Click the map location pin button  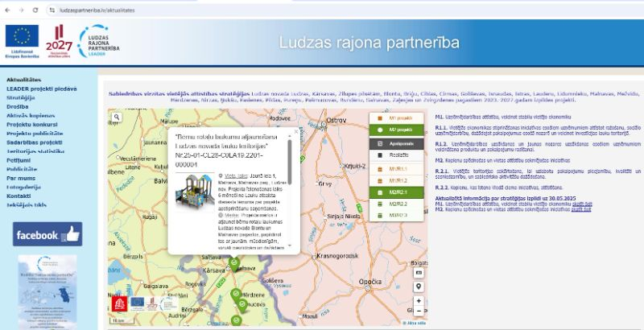click(419, 286)
